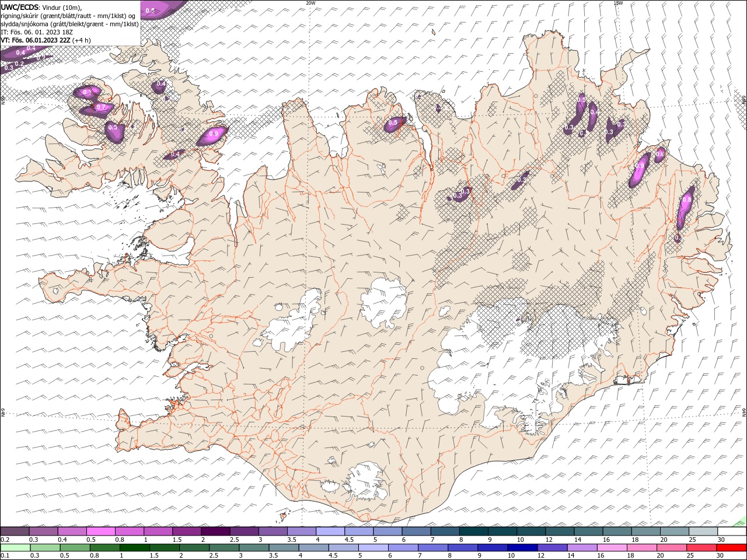Click the 'slydda/snjókoma (grátt/bleikt/grænt' description line

click(x=69, y=24)
